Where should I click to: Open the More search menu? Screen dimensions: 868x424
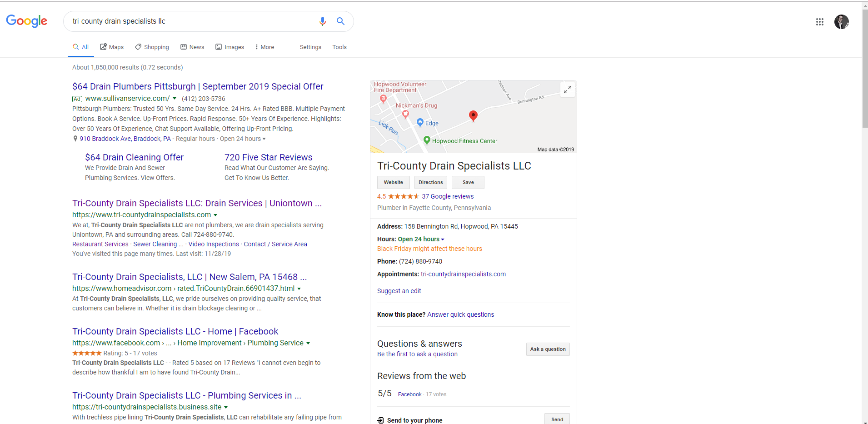click(264, 47)
